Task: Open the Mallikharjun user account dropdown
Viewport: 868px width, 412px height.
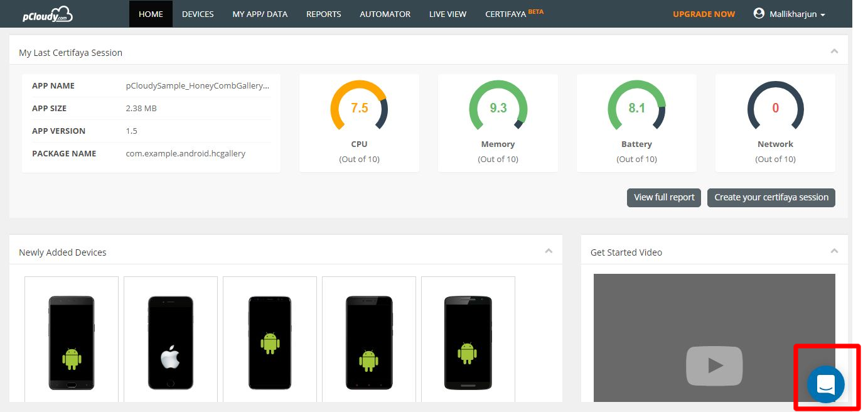Action: [x=790, y=14]
